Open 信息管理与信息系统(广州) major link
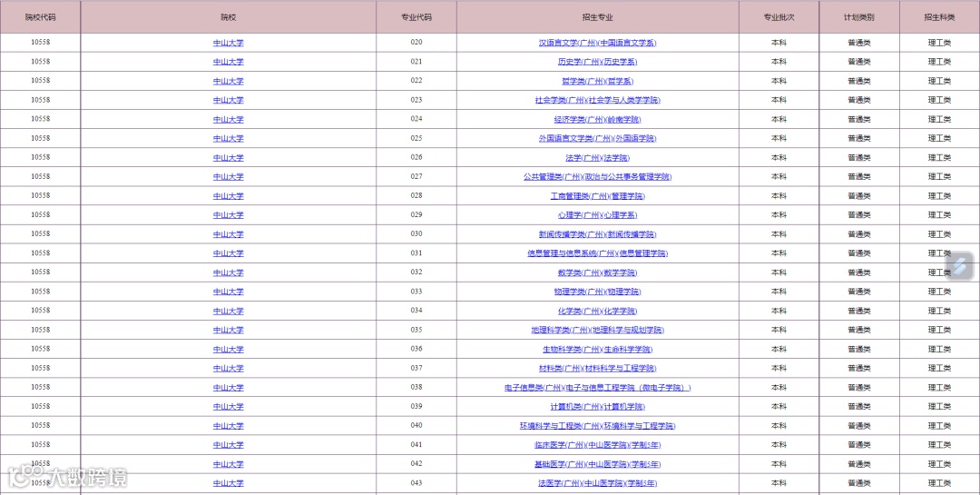Screen dimensions: 980x495 [x=597, y=253]
